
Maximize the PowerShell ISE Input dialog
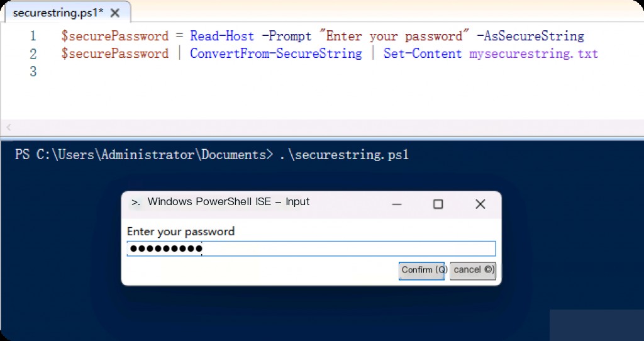[x=438, y=204]
